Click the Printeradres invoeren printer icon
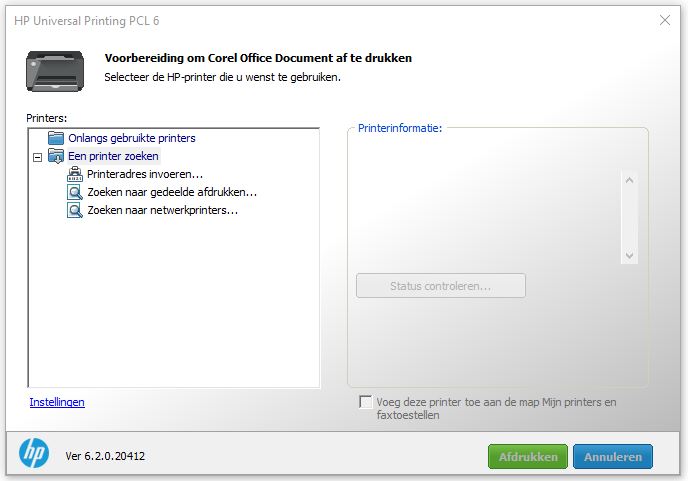 [75, 174]
